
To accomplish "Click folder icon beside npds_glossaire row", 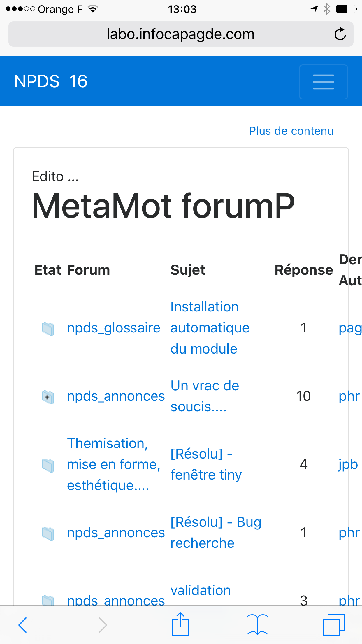I will (x=48, y=329).
